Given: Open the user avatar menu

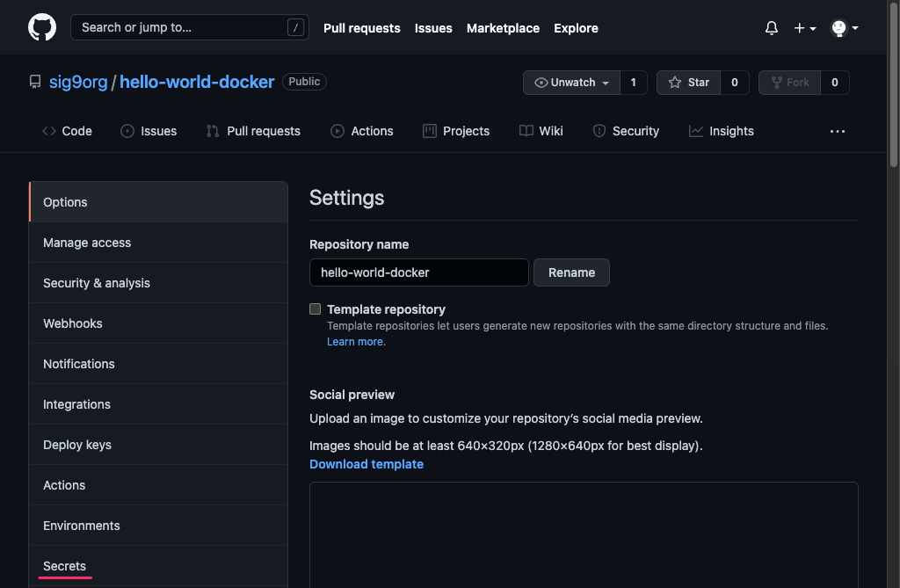Looking at the screenshot, I should click(x=845, y=27).
